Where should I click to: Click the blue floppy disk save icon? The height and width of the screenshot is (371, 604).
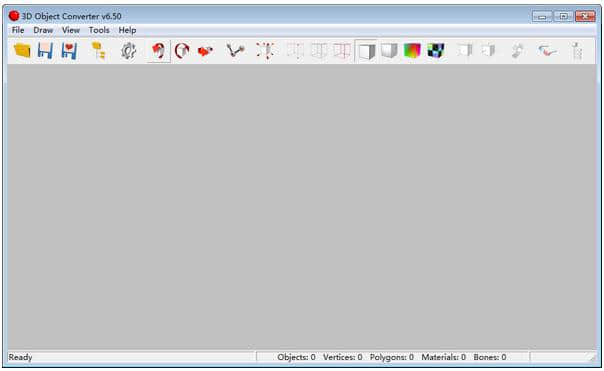[45, 50]
